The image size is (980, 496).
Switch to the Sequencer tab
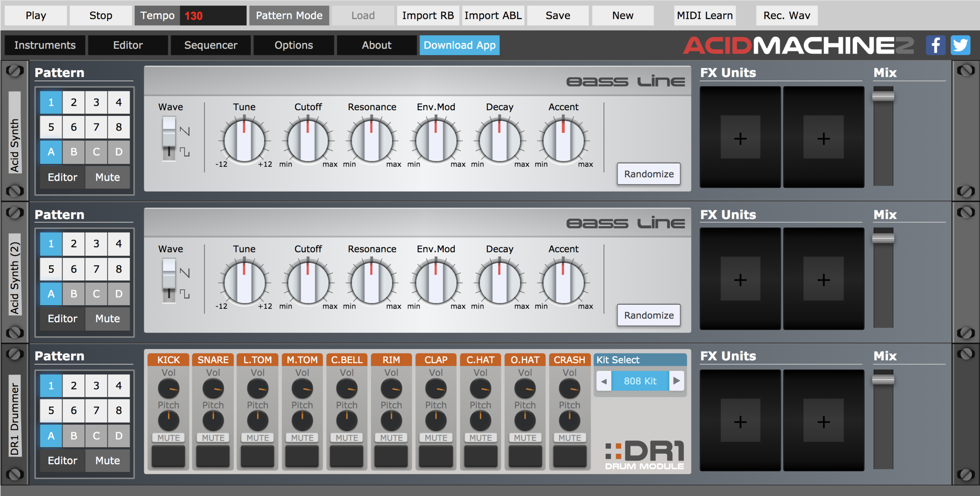click(x=211, y=45)
